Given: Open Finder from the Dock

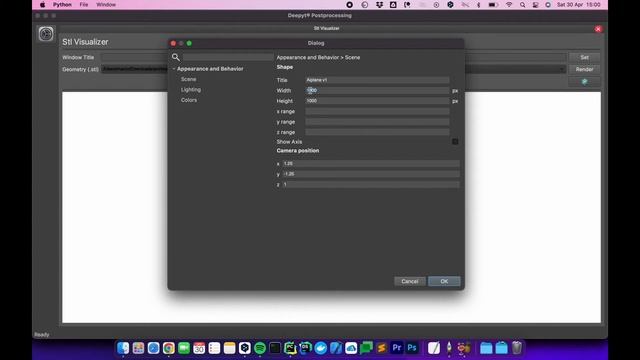Looking at the screenshot, I should tap(123, 348).
